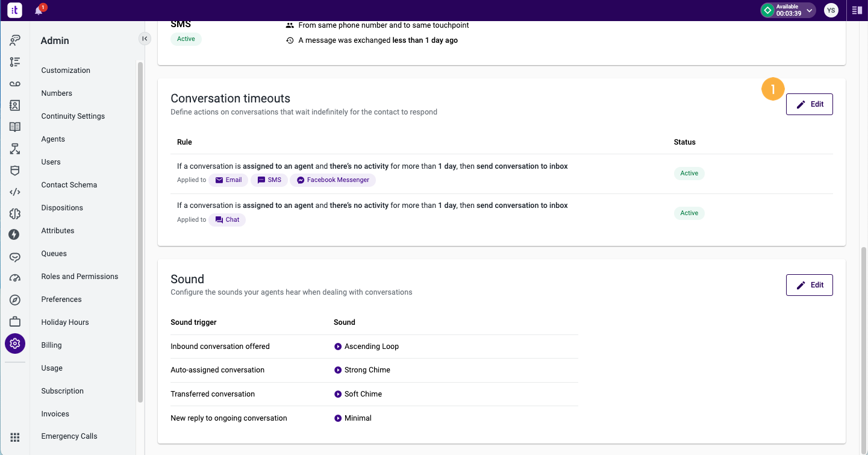This screenshot has height=455, width=868.
Task: Edit the Sound settings
Action: point(809,285)
